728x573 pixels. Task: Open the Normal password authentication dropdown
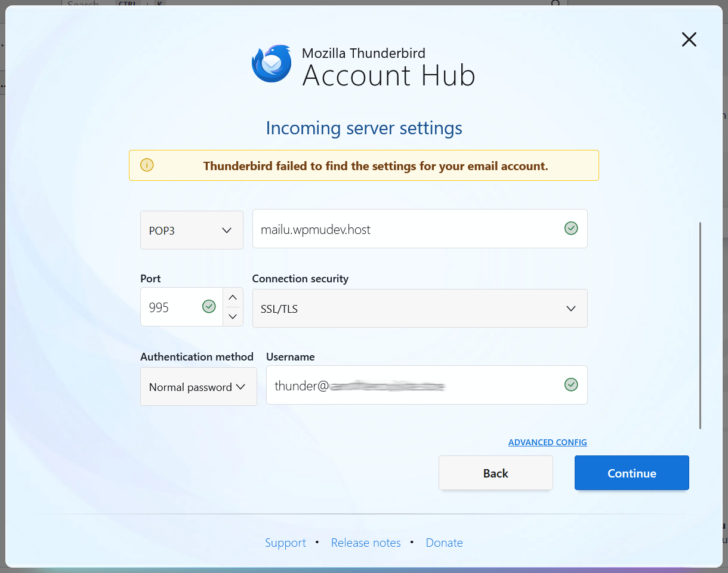[198, 387]
